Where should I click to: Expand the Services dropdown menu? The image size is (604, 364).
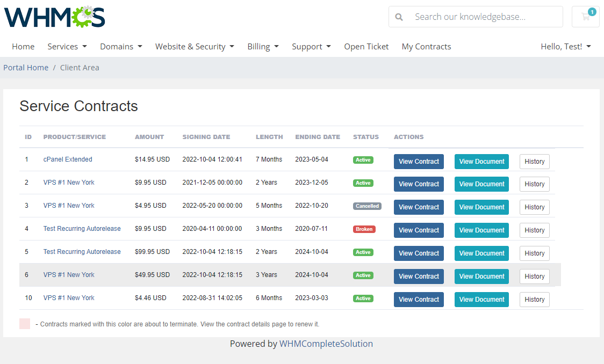coord(67,47)
